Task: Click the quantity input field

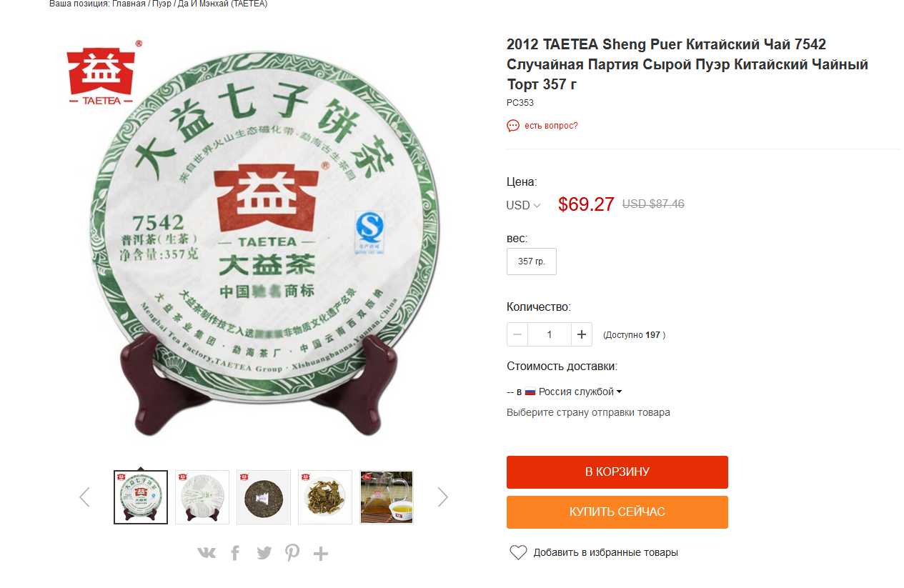Action: point(550,334)
